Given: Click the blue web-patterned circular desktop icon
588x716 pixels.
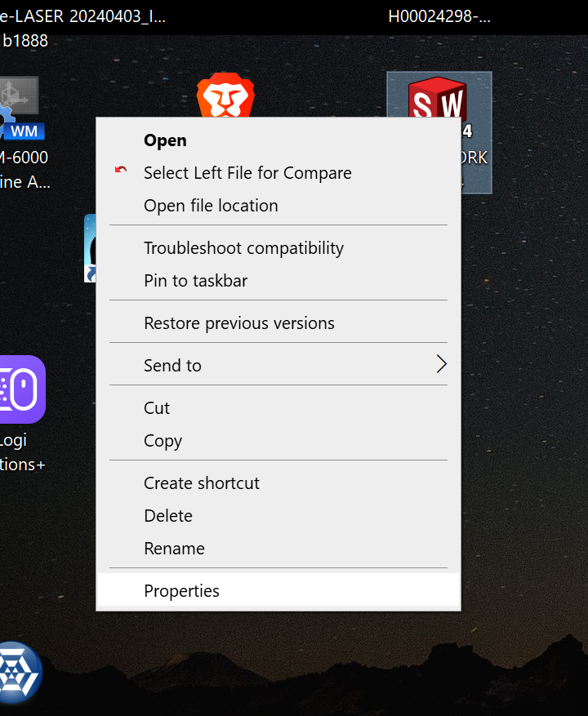Looking at the screenshot, I should coord(18,672).
